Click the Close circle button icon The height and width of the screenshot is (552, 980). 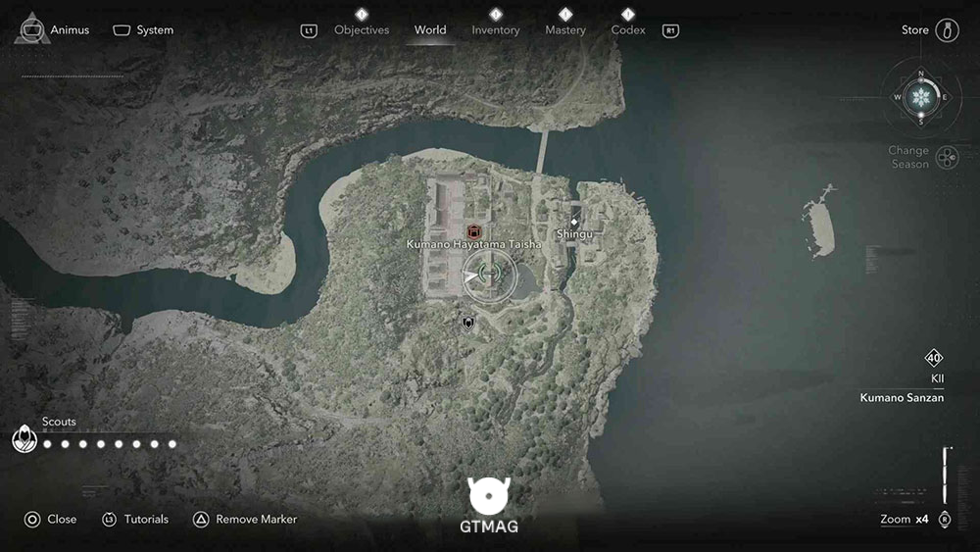coord(32,520)
